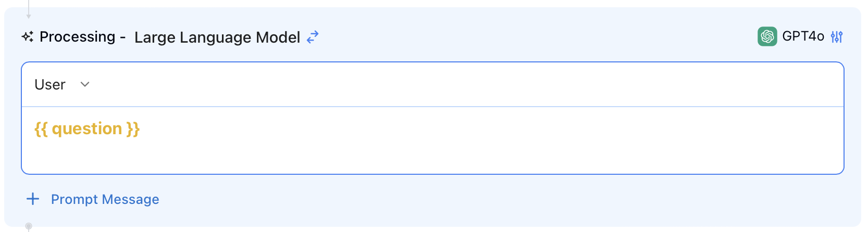Click the green OpenAI logo icon
This screenshot has width=868, height=232.
pyautogui.click(x=767, y=36)
